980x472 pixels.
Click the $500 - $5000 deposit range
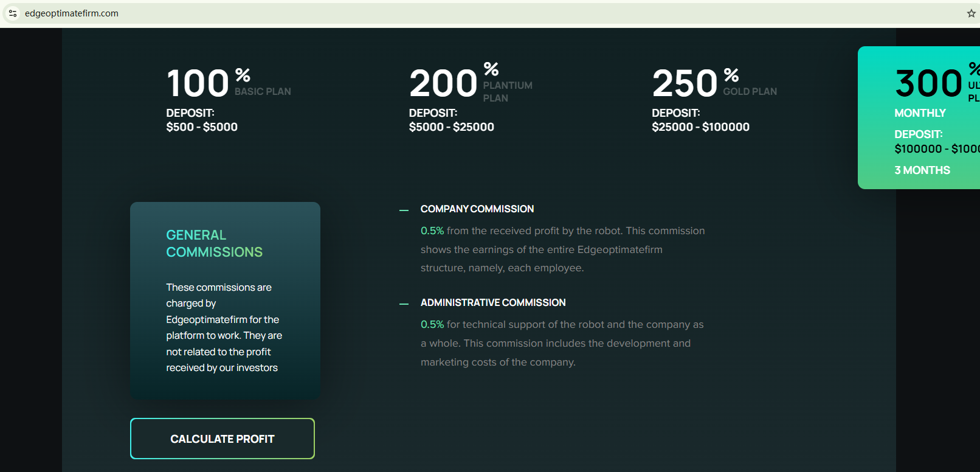[x=202, y=127]
